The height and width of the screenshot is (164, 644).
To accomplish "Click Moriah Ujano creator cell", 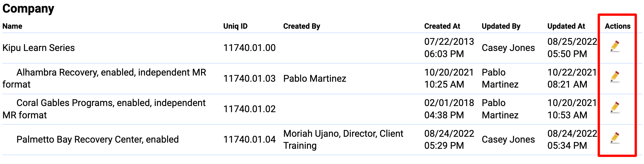I will click(x=343, y=139).
